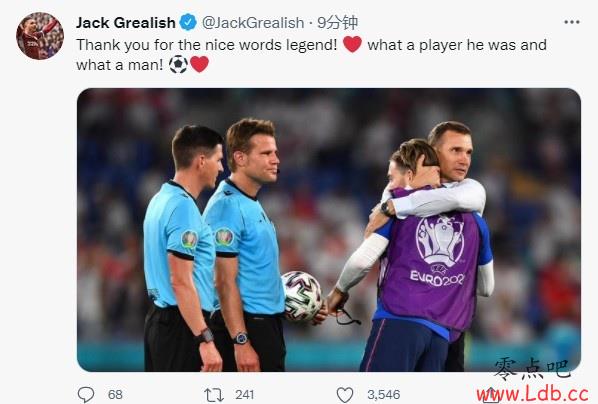Click the Jack Grealish display name
598x404 pixels.
(x=125, y=23)
